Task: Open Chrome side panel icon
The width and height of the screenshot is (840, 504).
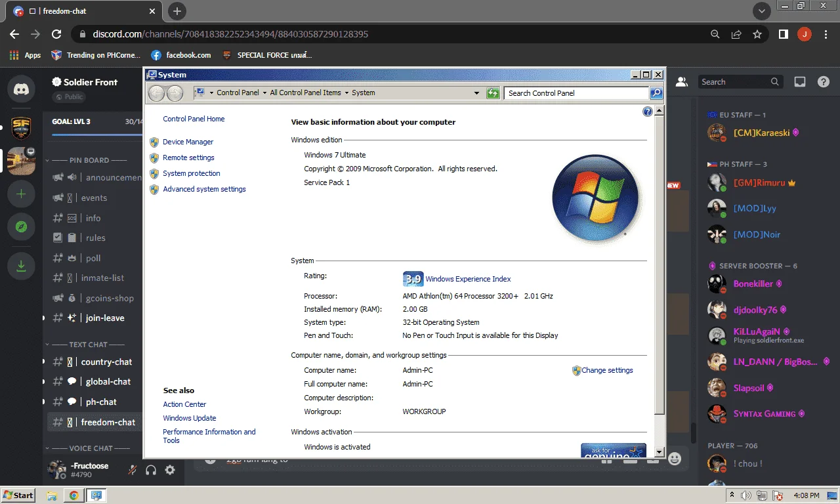Action: (783, 34)
